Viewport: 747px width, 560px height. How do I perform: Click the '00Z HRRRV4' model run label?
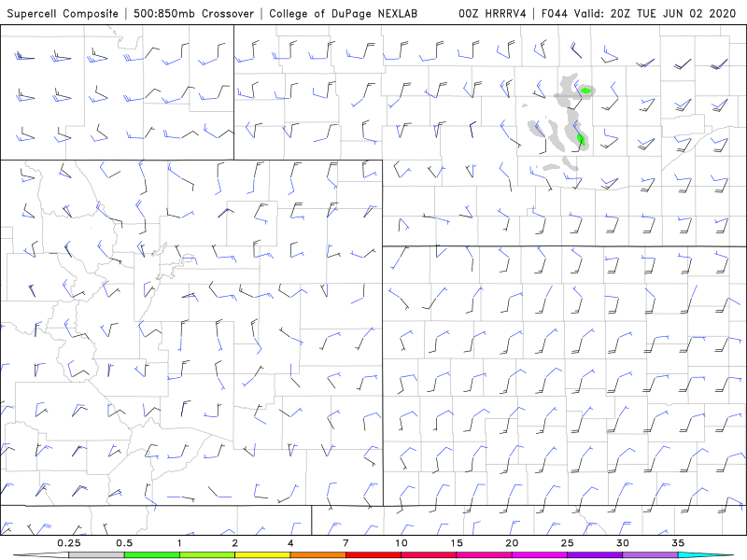click(492, 14)
